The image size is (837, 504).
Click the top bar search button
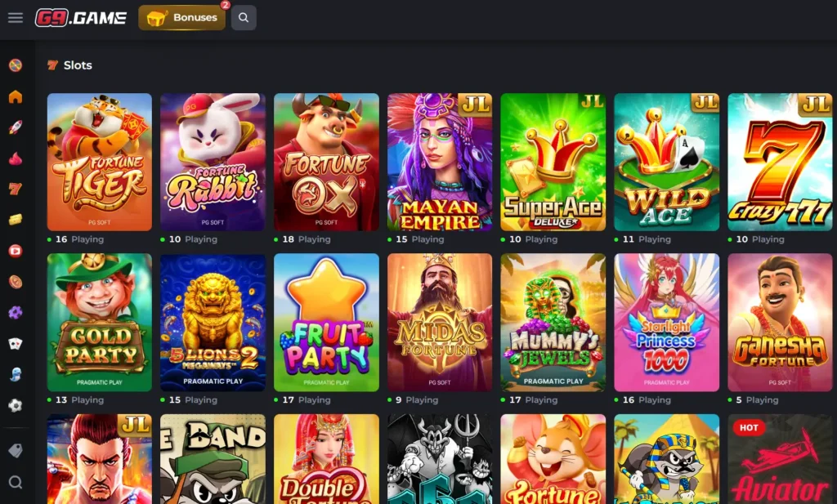(x=244, y=18)
